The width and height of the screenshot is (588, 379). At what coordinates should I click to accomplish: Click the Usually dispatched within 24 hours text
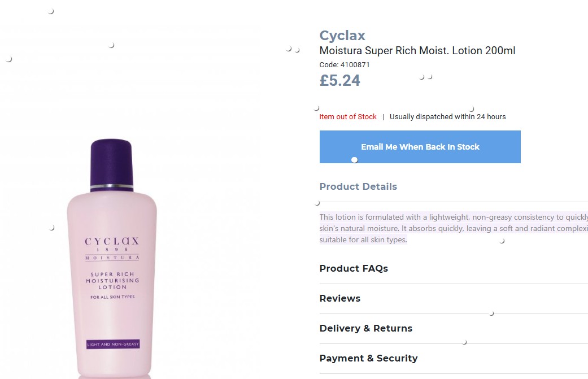[447, 117]
